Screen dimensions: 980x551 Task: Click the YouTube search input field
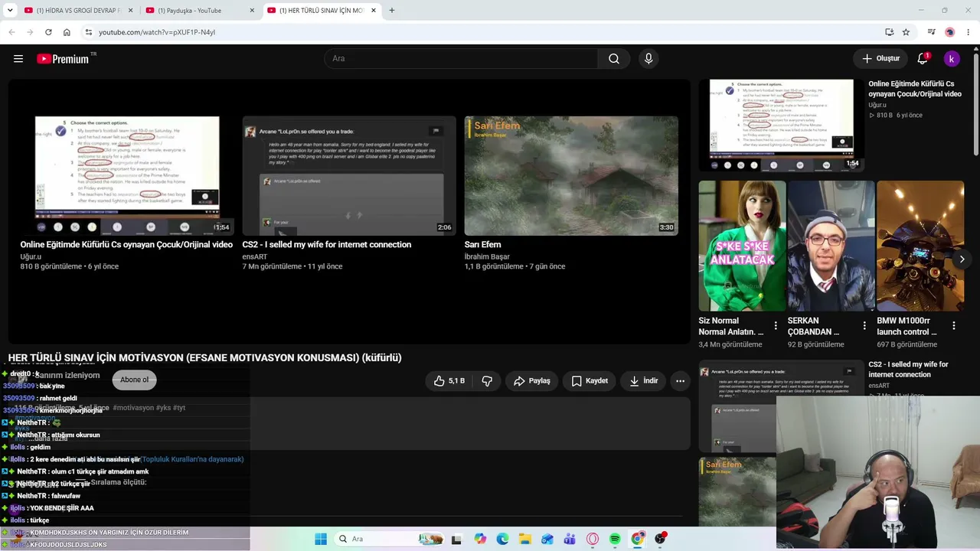(x=461, y=59)
